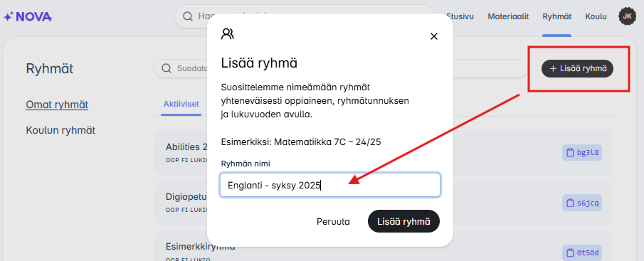Open the Koulu navigation item
This screenshot has height=261, width=644.
click(x=596, y=16)
